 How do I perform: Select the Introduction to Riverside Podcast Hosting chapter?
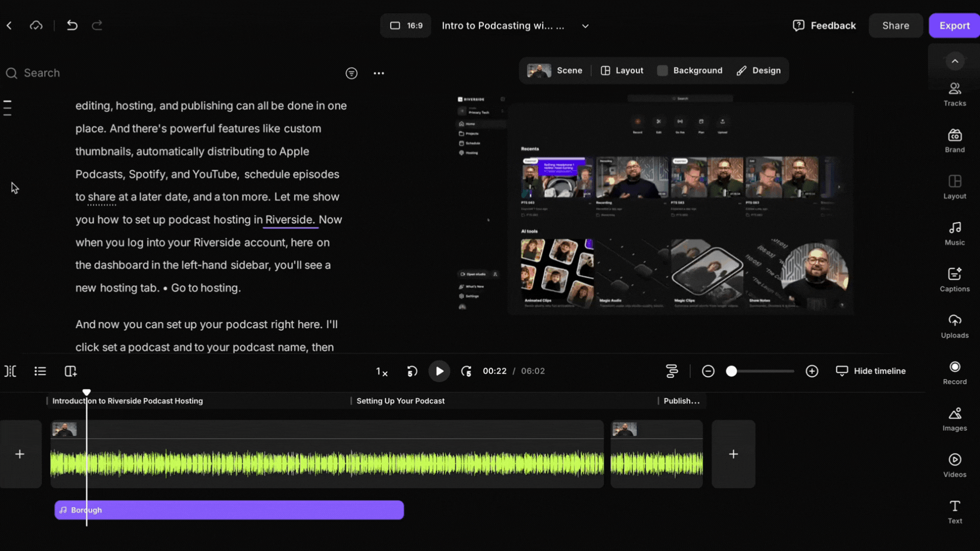[128, 401]
